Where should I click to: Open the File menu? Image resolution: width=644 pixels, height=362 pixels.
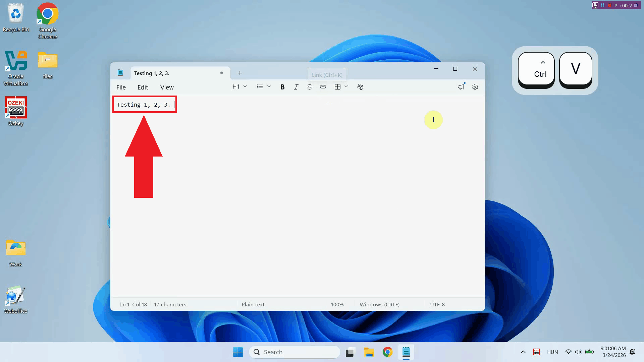(x=121, y=87)
